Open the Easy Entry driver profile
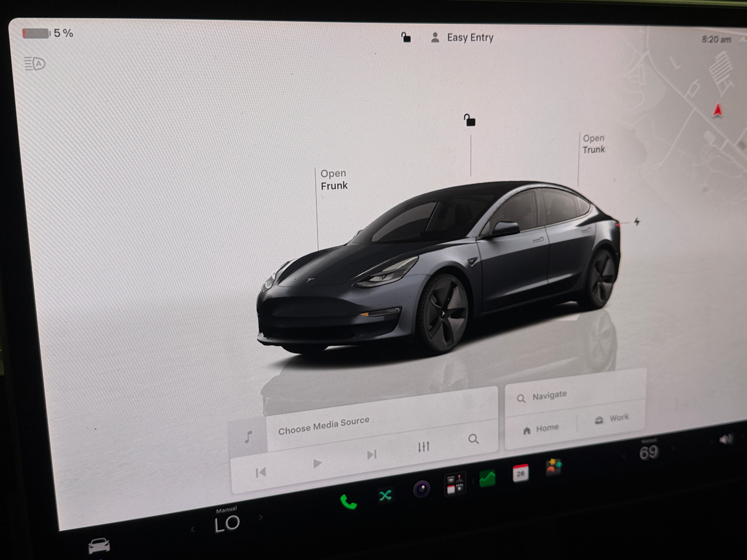Viewport: 747px width, 560px height. point(462,37)
